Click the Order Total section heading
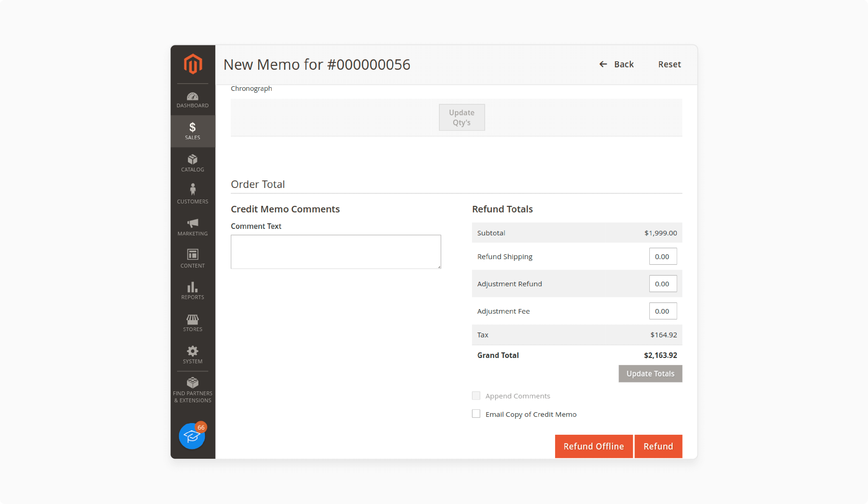 point(258,184)
